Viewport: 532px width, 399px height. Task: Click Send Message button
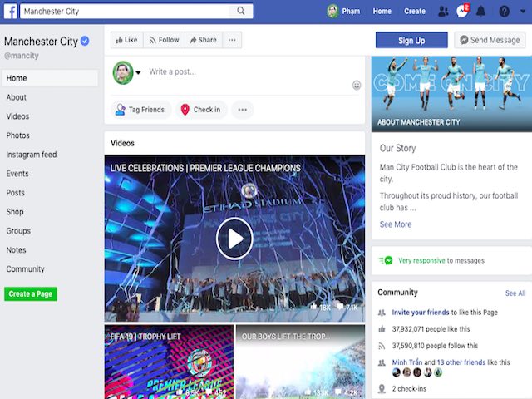tap(490, 40)
